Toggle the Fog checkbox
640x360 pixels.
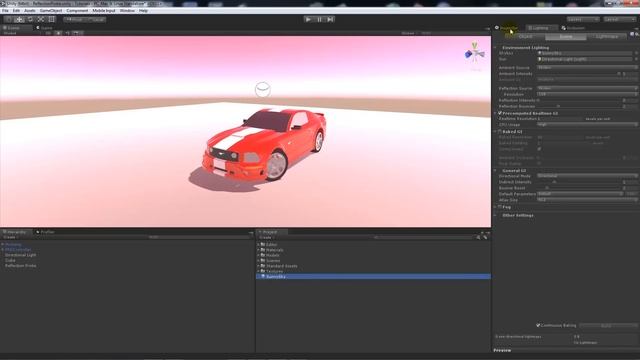500,207
